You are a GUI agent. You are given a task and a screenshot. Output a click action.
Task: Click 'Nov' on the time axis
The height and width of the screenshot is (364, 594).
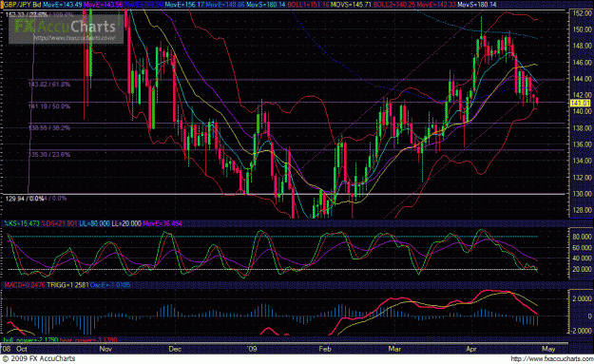[105, 349]
